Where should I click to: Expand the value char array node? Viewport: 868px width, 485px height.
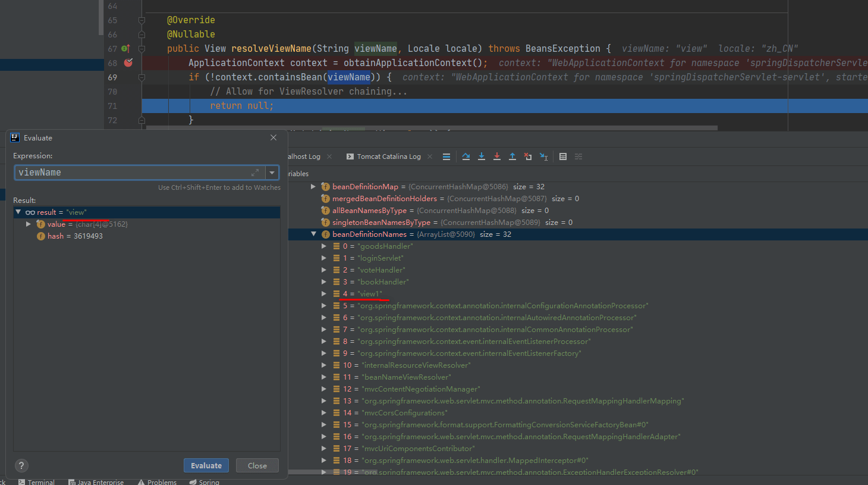[28, 224]
